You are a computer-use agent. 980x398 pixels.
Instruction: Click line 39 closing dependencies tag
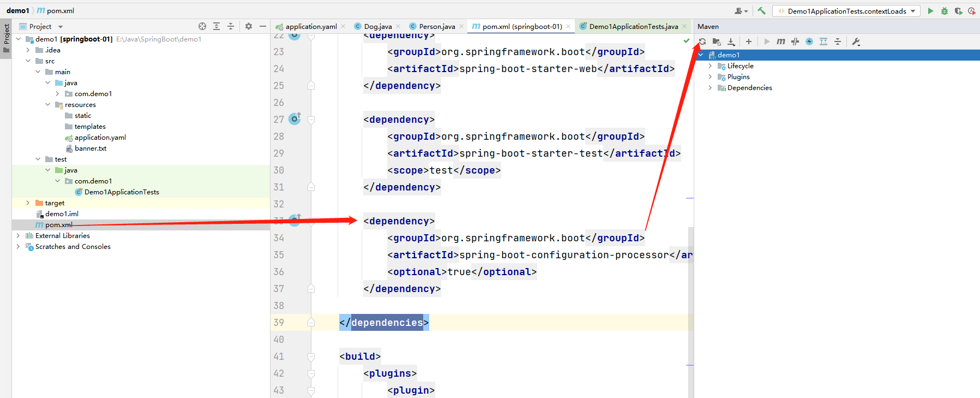pyautogui.click(x=384, y=323)
